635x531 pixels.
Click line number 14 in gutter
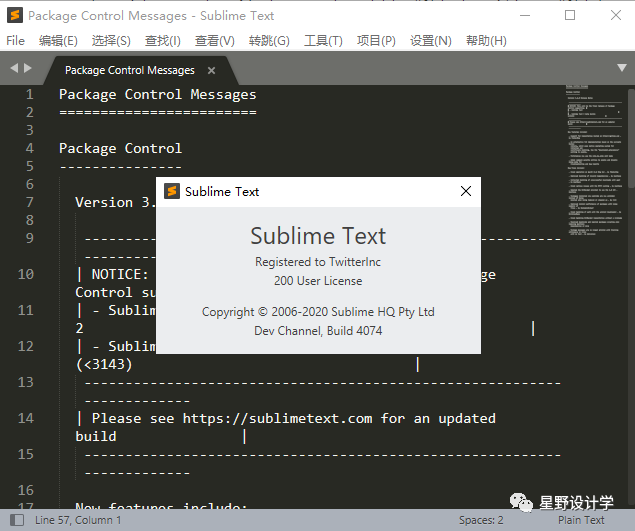[x=26, y=418]
